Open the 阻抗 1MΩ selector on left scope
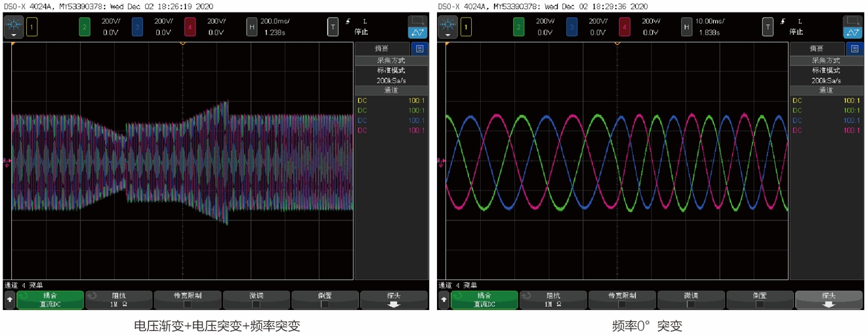868x335 pixels. click(x=119, y=300)
